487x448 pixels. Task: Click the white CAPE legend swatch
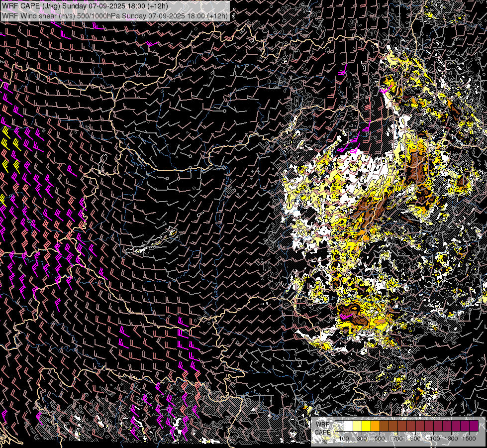[349, 426]
